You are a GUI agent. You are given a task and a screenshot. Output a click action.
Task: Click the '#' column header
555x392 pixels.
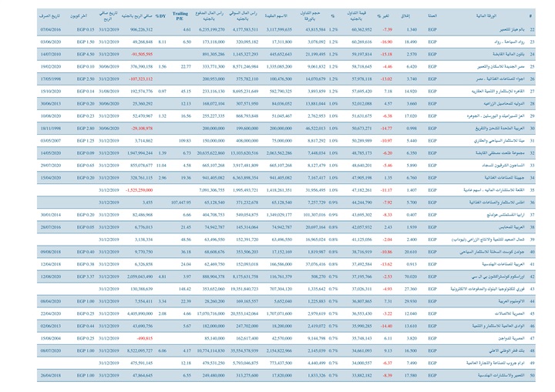530,16
